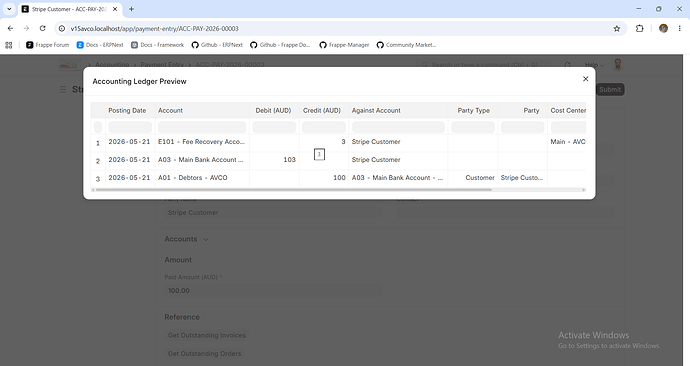Open the Docs - ERPNext bookmark
This screenshot has width=690, height=366.
pos(100,45)
